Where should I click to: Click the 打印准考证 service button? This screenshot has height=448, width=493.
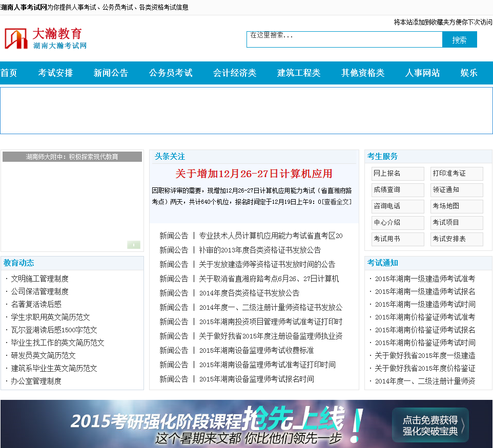point(456,174)
